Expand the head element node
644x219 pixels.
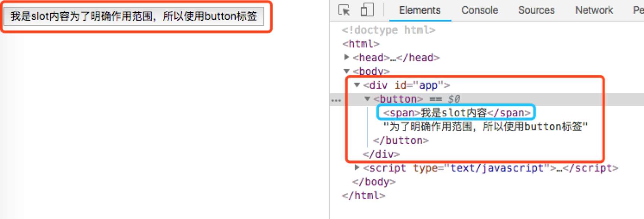[347, 57]
